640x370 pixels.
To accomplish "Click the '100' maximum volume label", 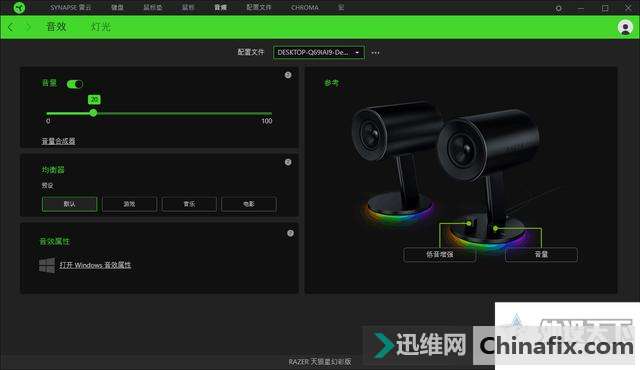I will (x=267, y=121).
